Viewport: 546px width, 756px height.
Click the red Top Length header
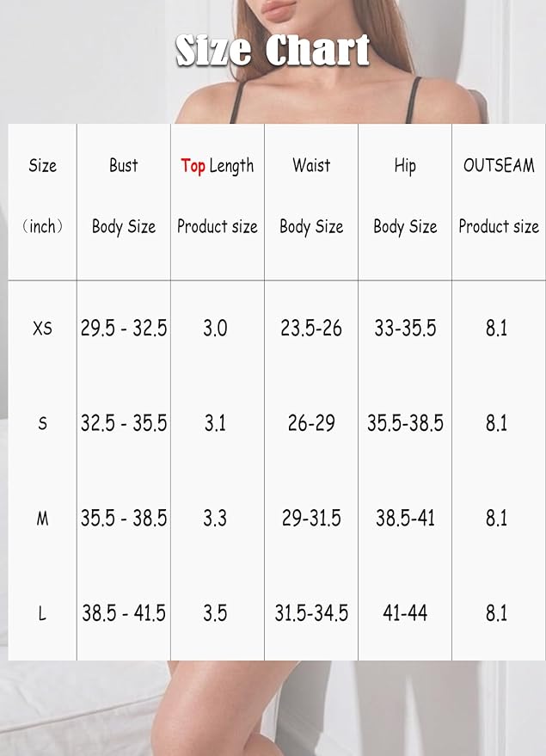tap(217, 166)
